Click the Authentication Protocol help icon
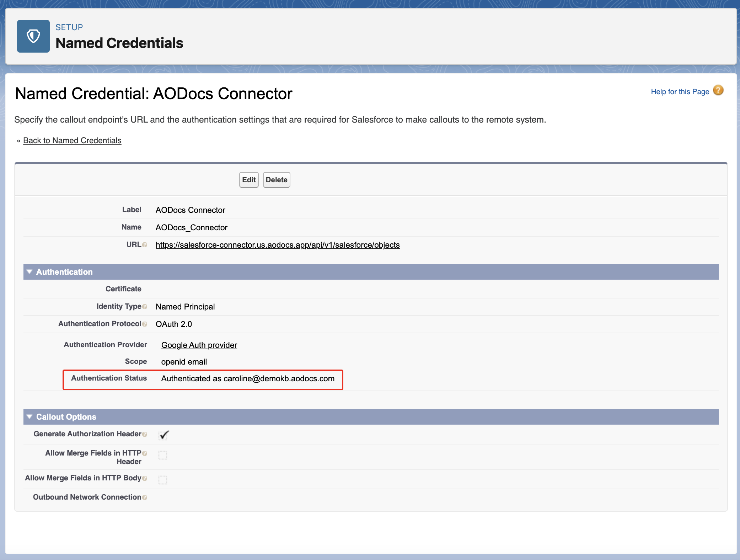The image size is (740, 560). click(x=145, y=324)
